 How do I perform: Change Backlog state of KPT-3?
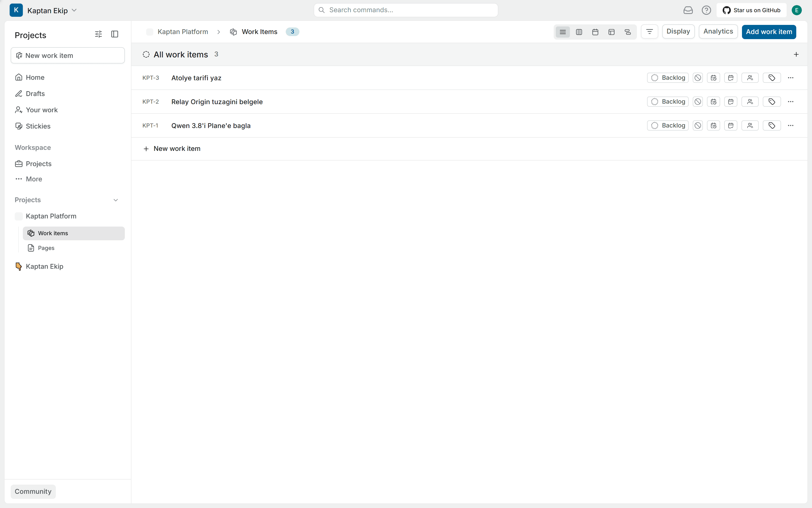click(668, 78)
